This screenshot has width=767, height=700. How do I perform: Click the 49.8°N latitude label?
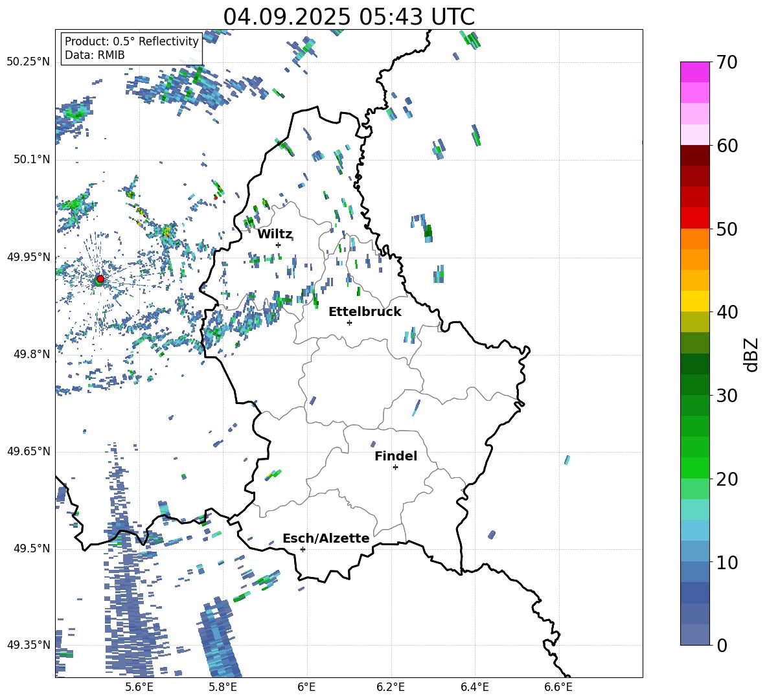pyautogui.click(x=32, y=354)
